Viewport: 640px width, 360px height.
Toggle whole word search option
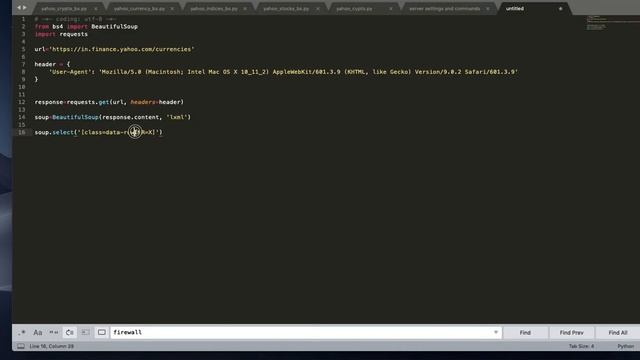click(53, 333)
